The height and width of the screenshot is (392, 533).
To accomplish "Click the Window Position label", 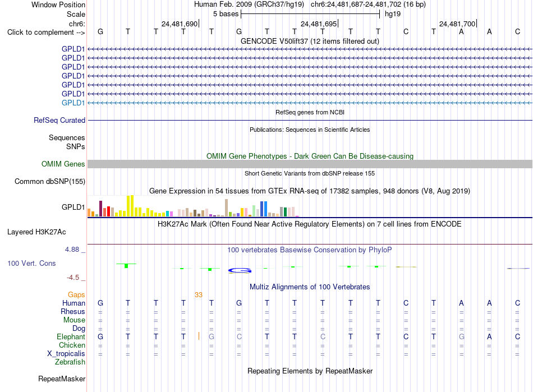I will point(58,4).
